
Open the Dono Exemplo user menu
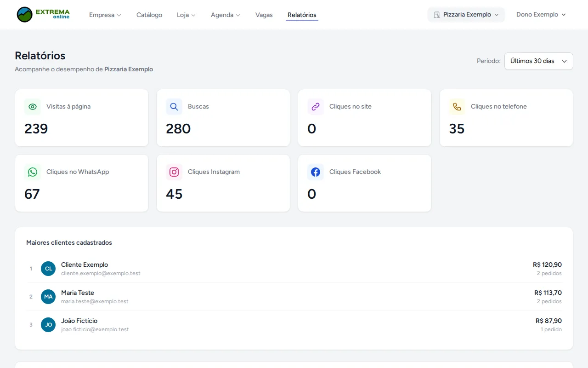coord(541,15)
